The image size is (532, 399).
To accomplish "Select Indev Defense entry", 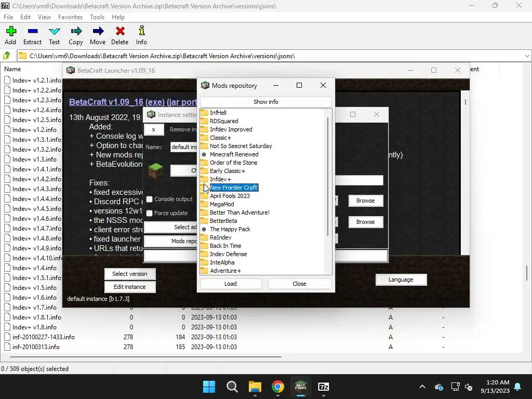I will [x=229, y=254].
